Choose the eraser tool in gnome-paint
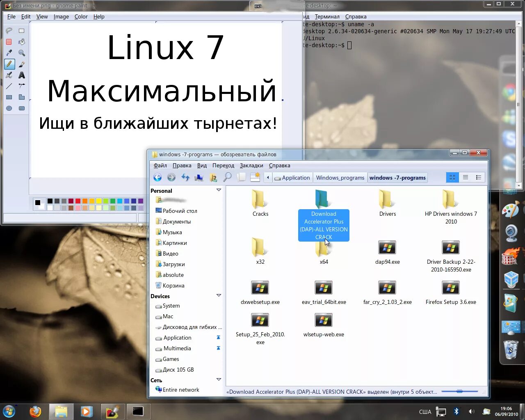The width and height of the screenshot is (525, 420). [9, 42]
